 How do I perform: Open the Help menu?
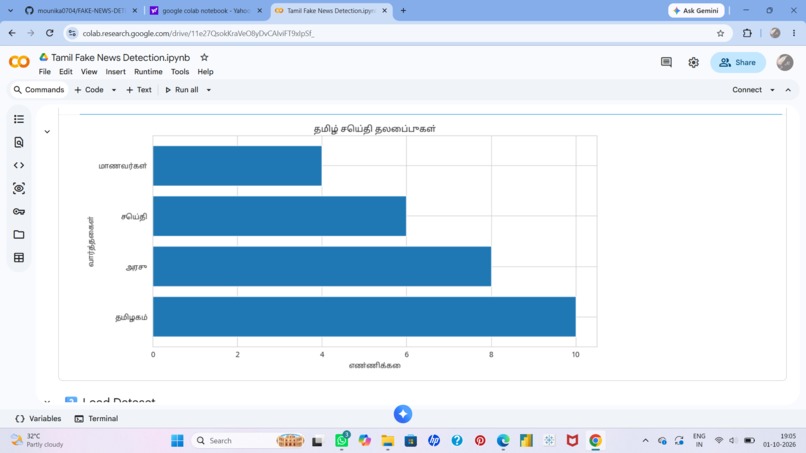tap(206, 72)
